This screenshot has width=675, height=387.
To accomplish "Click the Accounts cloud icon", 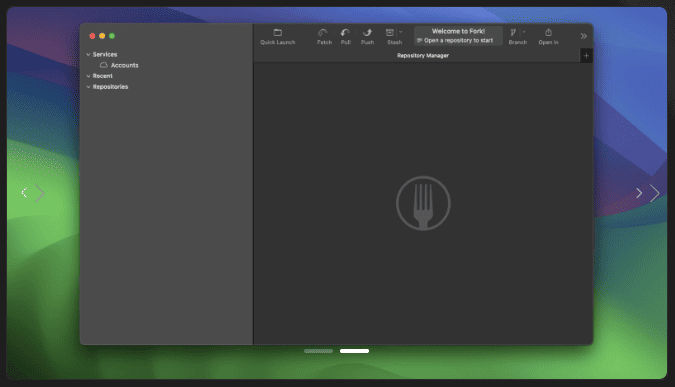I will [x=104, y=65].
